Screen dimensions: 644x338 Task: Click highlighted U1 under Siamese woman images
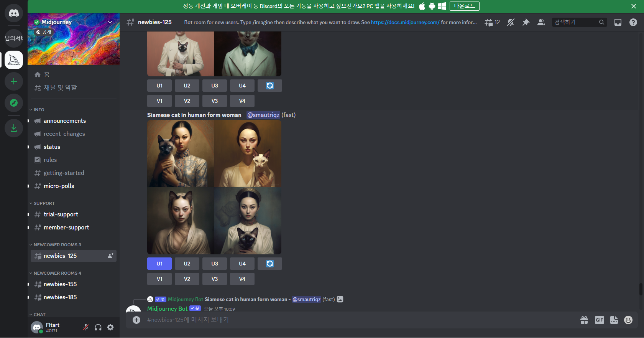159,264
